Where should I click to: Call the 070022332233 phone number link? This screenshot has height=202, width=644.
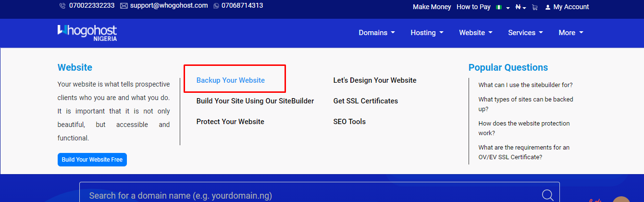click(92, 6)
